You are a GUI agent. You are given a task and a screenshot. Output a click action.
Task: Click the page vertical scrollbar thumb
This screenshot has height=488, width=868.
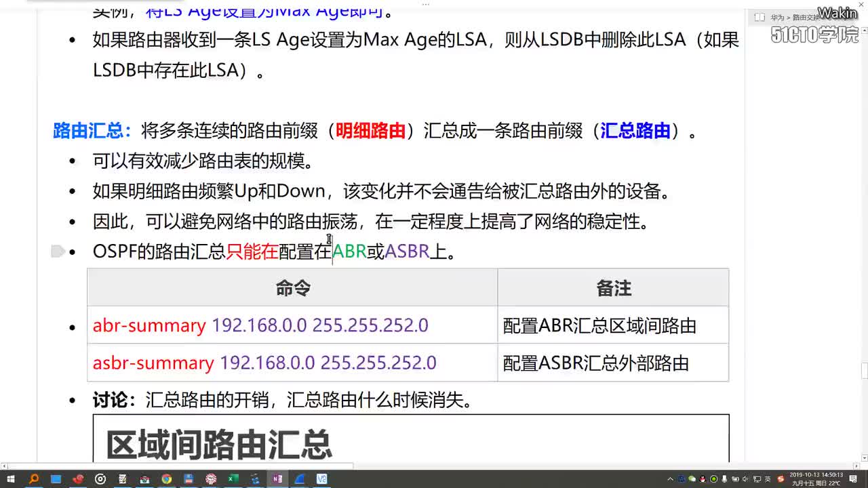point(864,371)
